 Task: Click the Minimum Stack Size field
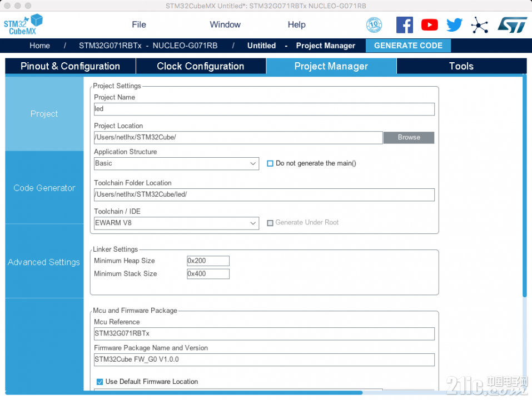208,274
